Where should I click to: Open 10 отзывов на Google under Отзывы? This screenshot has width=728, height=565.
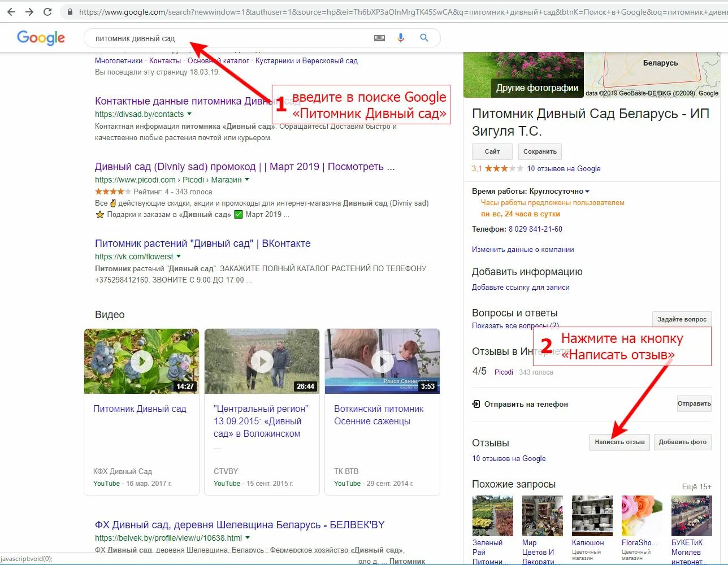(509, 458)
